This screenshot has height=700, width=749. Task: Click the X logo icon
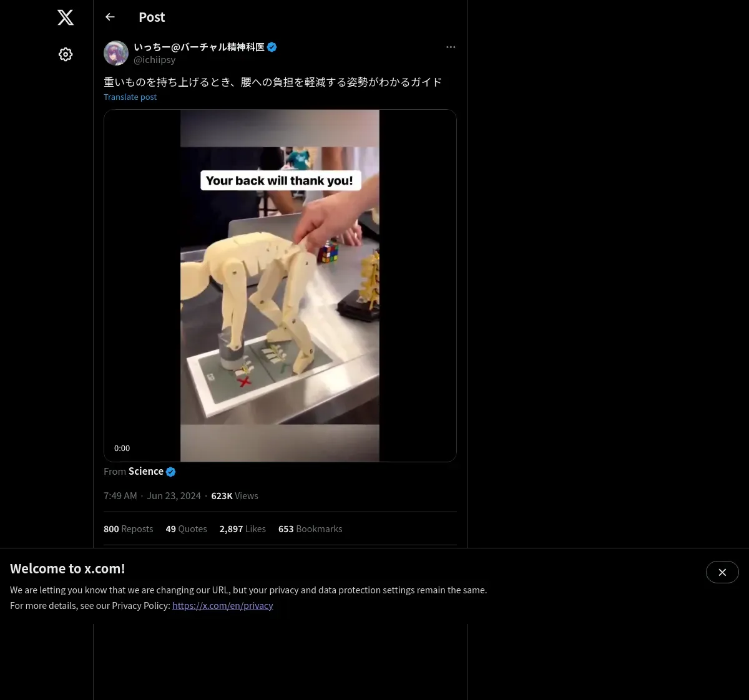[x=66, y=17]
